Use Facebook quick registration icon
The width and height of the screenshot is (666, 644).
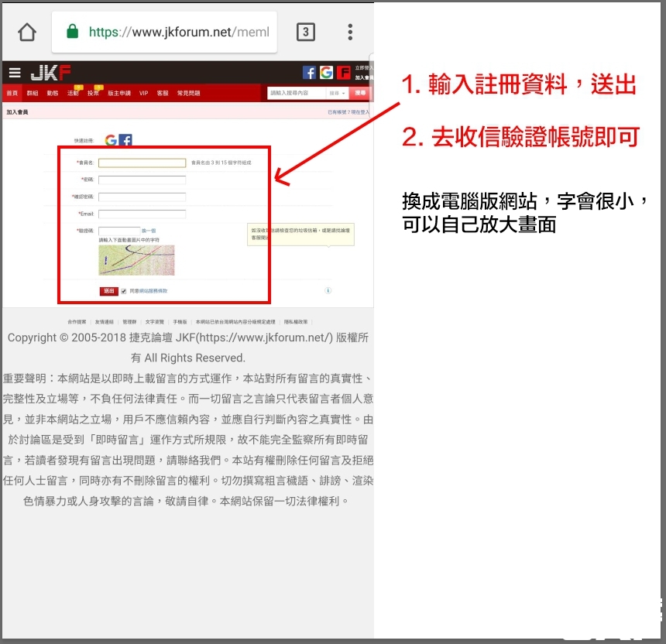point(125,140)
